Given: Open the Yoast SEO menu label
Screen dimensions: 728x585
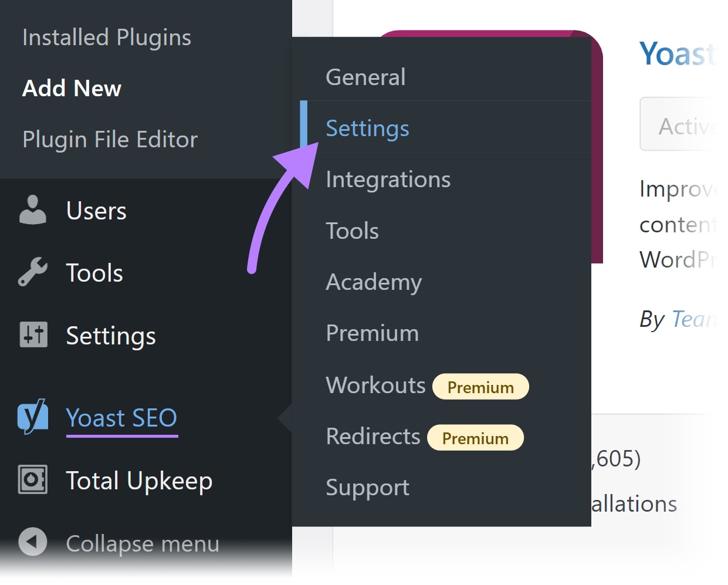Looking at the screenshot, I should tap(121, 418).
